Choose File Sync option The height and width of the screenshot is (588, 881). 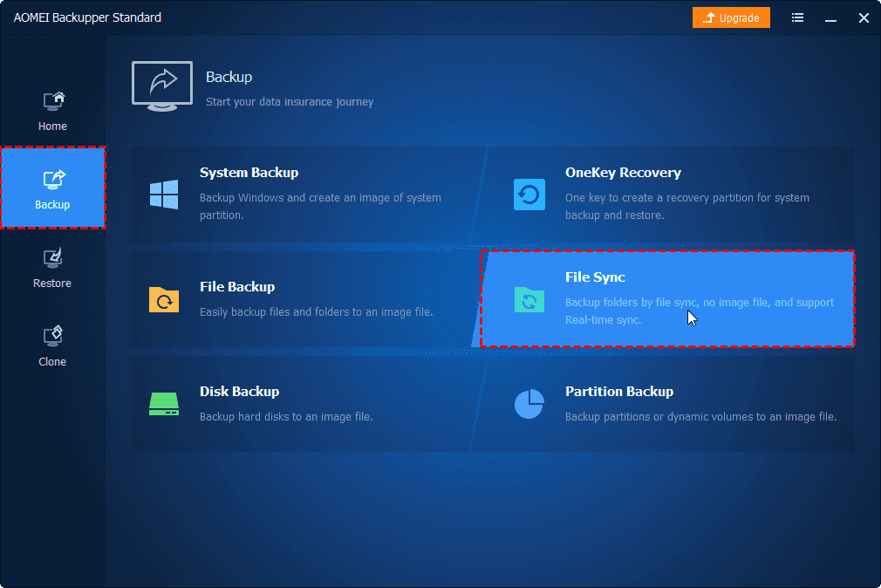[x=667, y=299]
